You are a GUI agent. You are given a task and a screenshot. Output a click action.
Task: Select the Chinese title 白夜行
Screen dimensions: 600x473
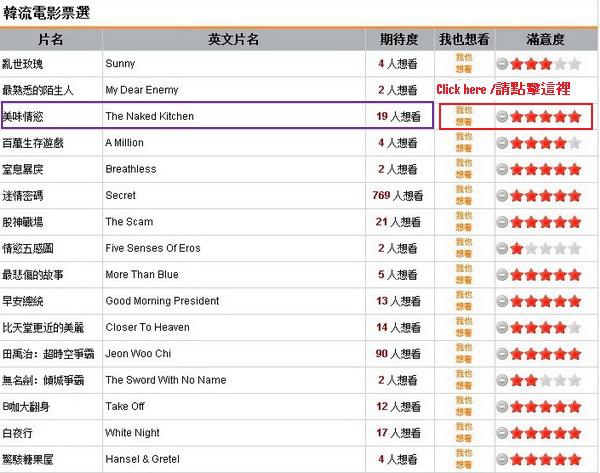pyautogui.click(x=17, y=433)
